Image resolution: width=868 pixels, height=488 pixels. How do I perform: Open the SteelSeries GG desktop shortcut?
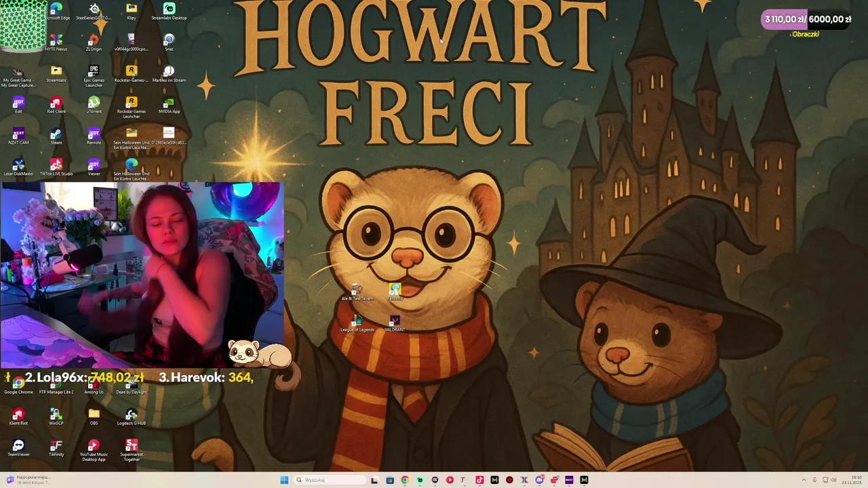pyautogui.click(x=94, y=12)
